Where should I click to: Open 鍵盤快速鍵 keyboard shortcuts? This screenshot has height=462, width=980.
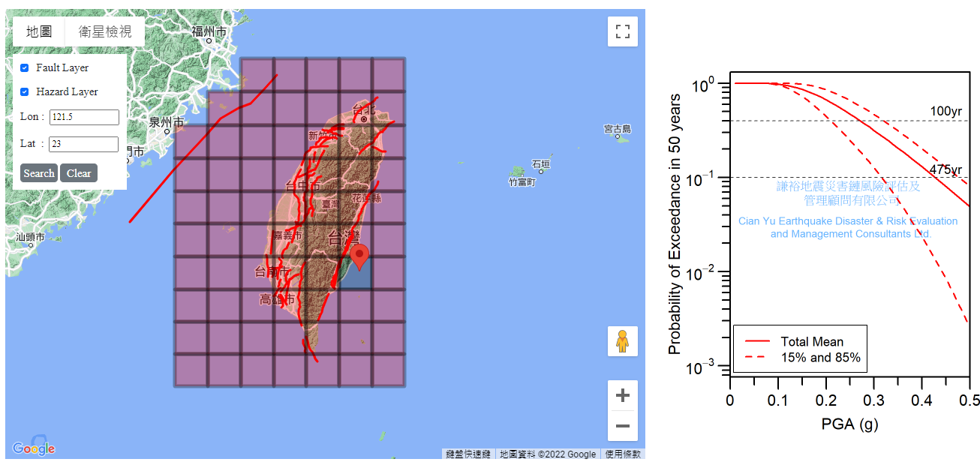(468, 454)
